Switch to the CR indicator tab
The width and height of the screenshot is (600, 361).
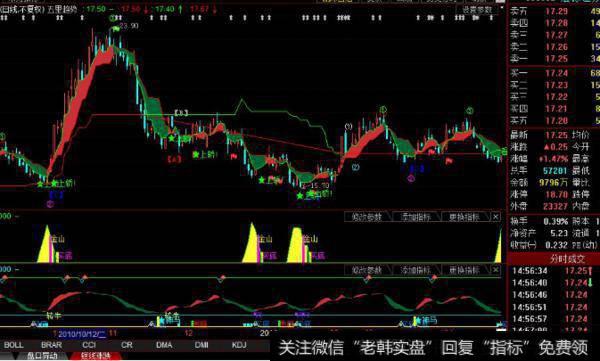(x=127, y=345)
